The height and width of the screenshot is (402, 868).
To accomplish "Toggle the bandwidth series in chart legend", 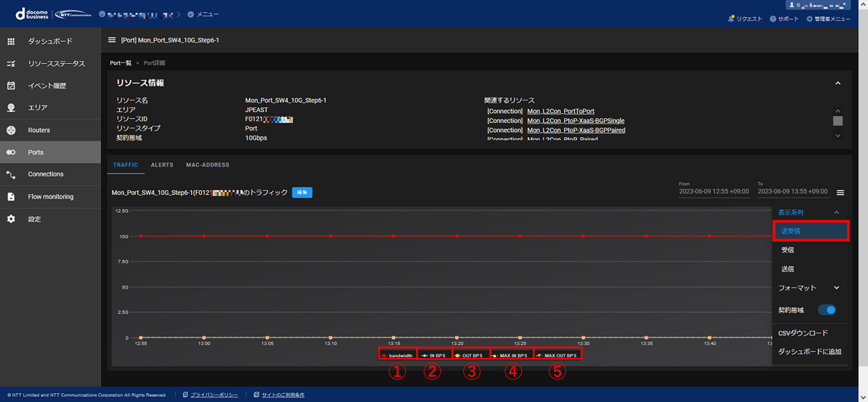I will point(397,355).
